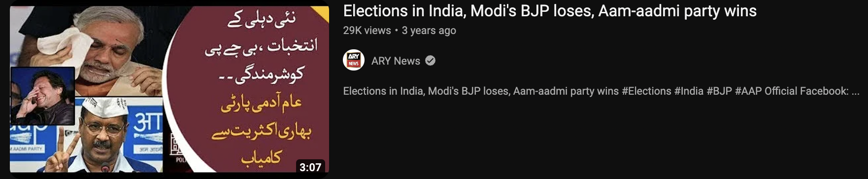868x179 pixels.
Task: Click the #BJP hashtag in description
Action: 719,91
